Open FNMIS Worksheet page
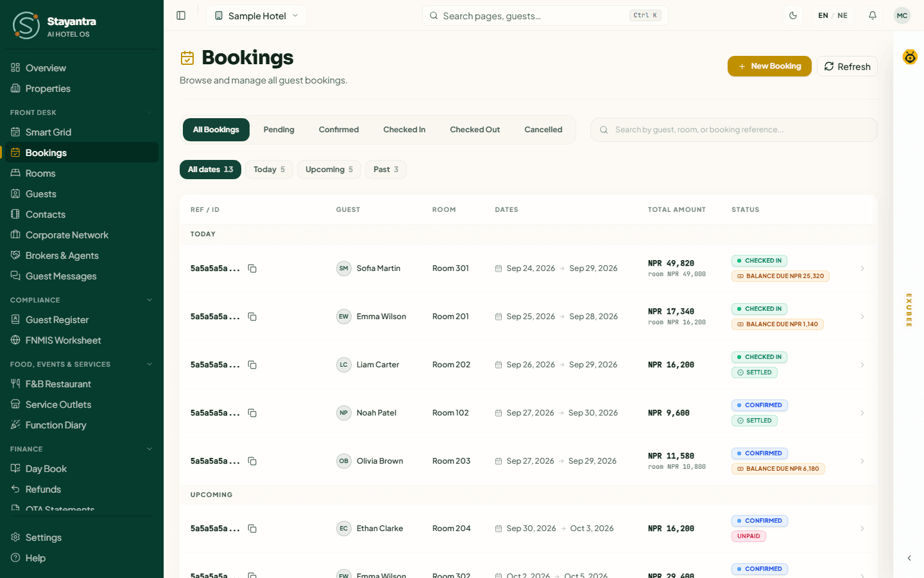The width and height of the screenshot is (924, 578). point(81,340)
